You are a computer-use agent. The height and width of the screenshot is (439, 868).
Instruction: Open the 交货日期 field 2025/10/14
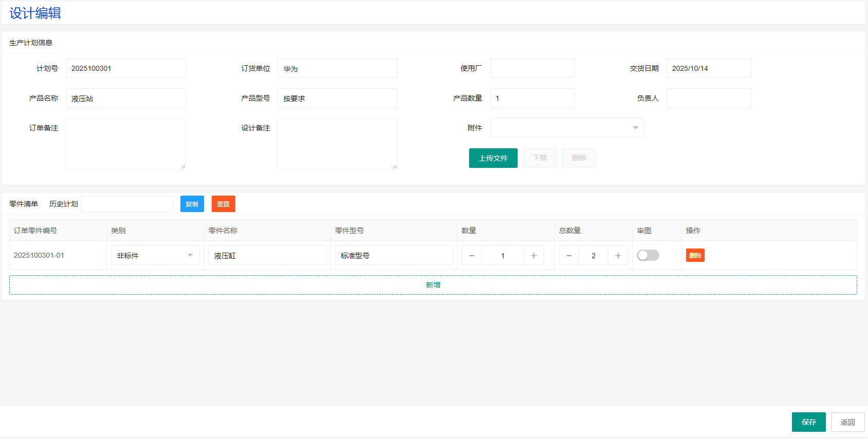pyautogui.click(x=709, y=68)
